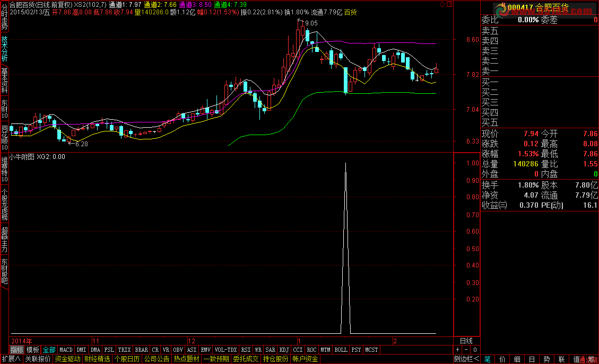Screen dimensions: 599x364
Task: Reset zoom with the 0 button
Action: click(x=475, y=350)
